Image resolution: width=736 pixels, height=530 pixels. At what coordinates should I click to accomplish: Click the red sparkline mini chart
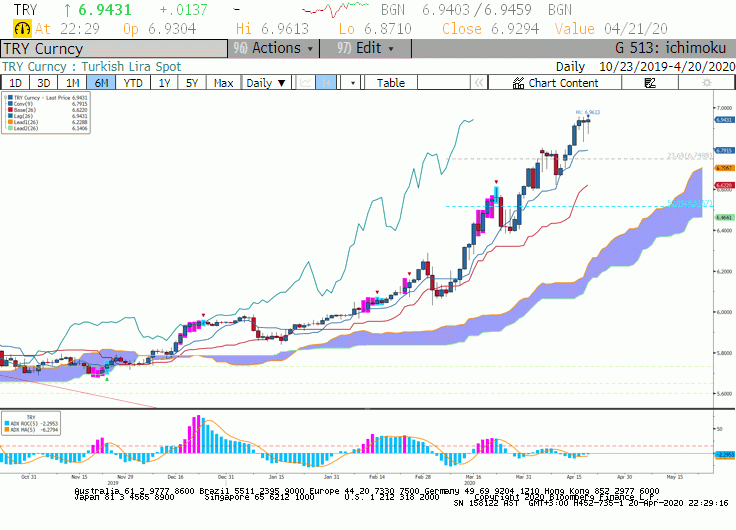[335, 9]
